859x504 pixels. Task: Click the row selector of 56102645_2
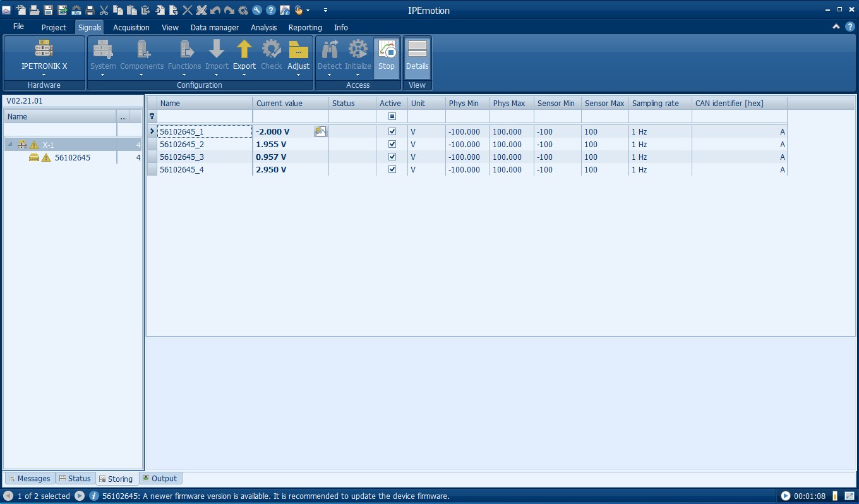click(152, 144)
